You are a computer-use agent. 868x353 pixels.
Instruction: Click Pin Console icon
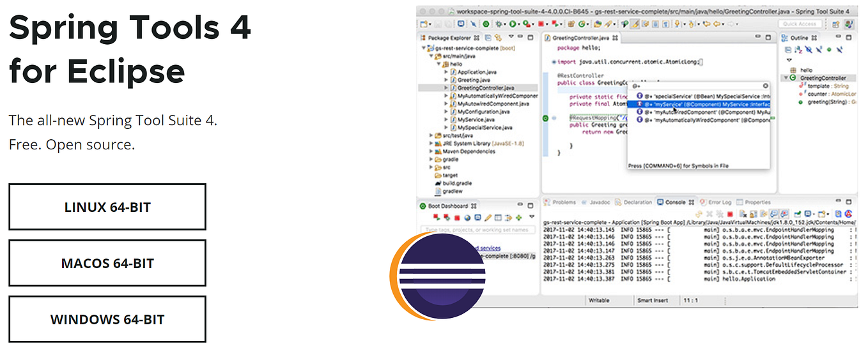(797, 214)
